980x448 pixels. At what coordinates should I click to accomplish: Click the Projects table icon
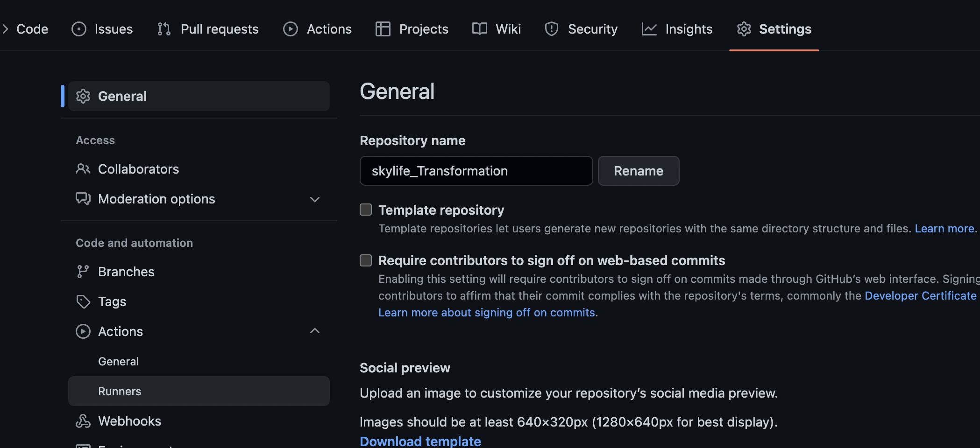pos(383,29)
